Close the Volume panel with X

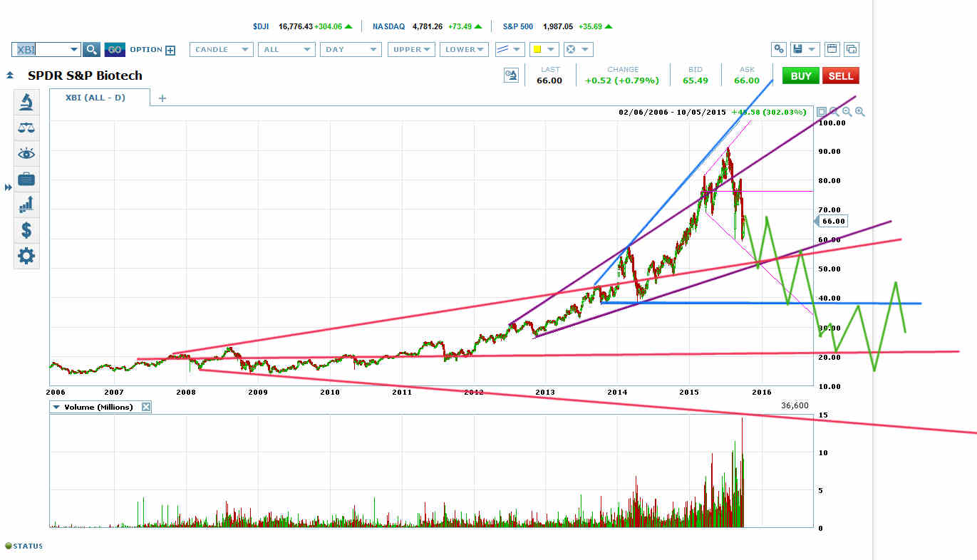click(145, 407)
